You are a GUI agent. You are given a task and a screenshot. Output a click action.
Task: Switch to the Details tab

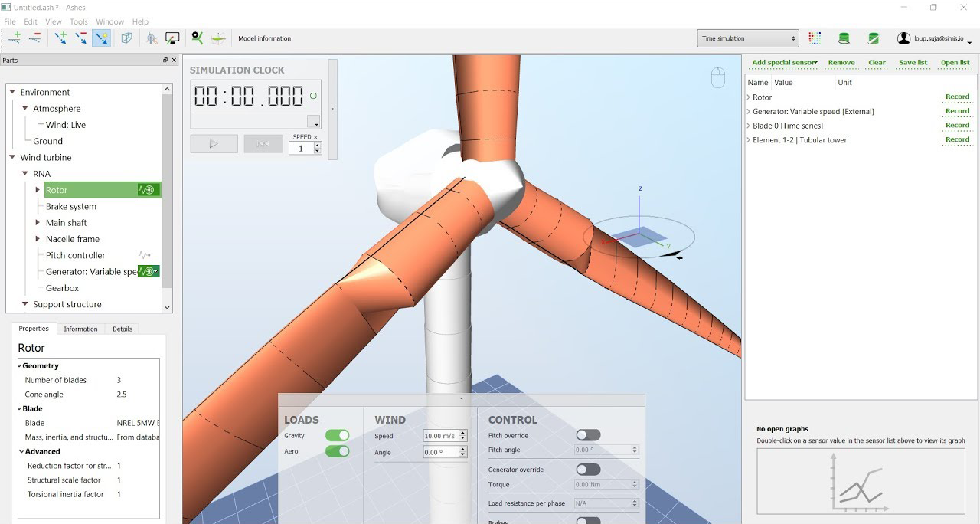(x=122, y=329)
